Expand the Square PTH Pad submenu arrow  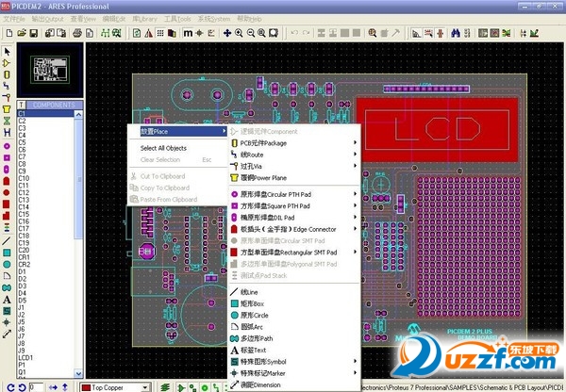(356, 205)
